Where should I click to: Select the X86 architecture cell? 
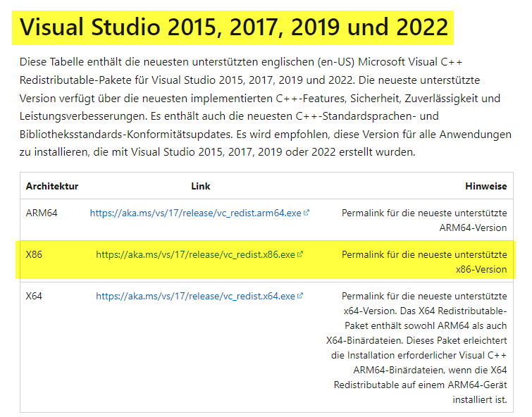[35, 255]
